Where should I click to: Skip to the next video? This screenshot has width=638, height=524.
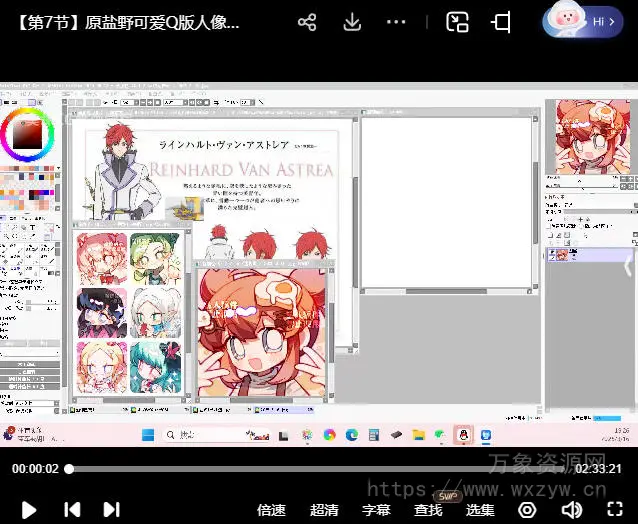point(112,509)
